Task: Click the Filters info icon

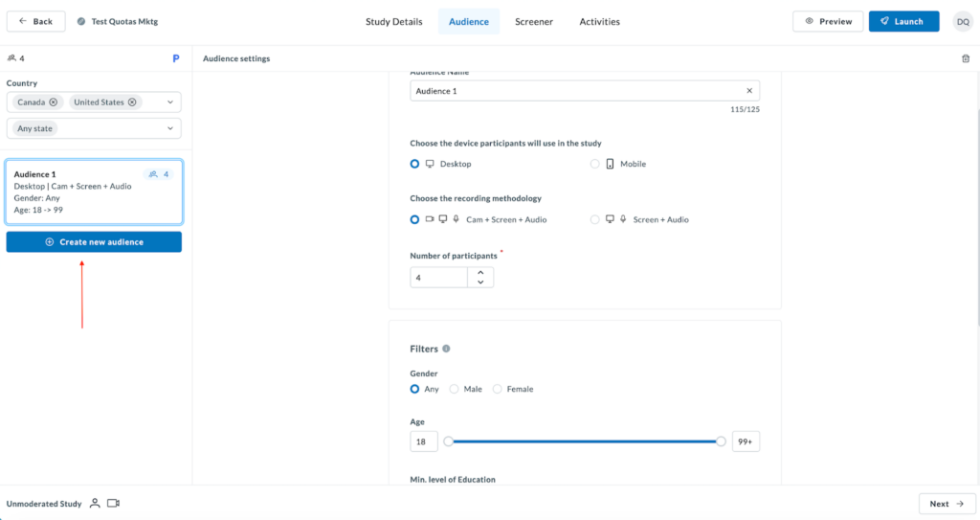Action: (446, 350)
